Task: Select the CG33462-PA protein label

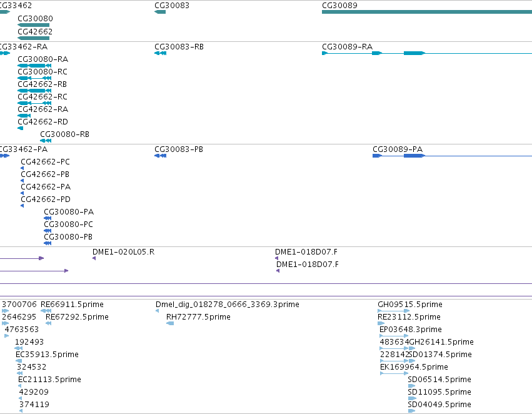Action: click(23, 149)
